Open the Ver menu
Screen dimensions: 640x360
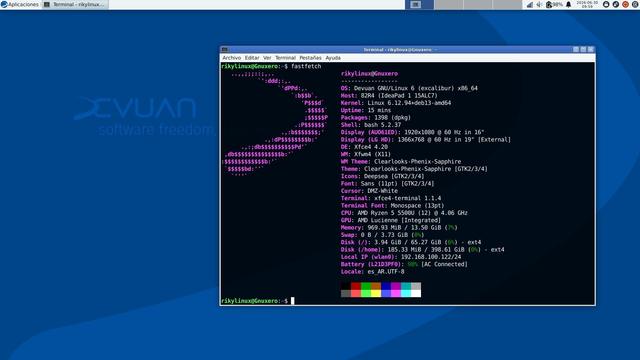tap(267, 58)
